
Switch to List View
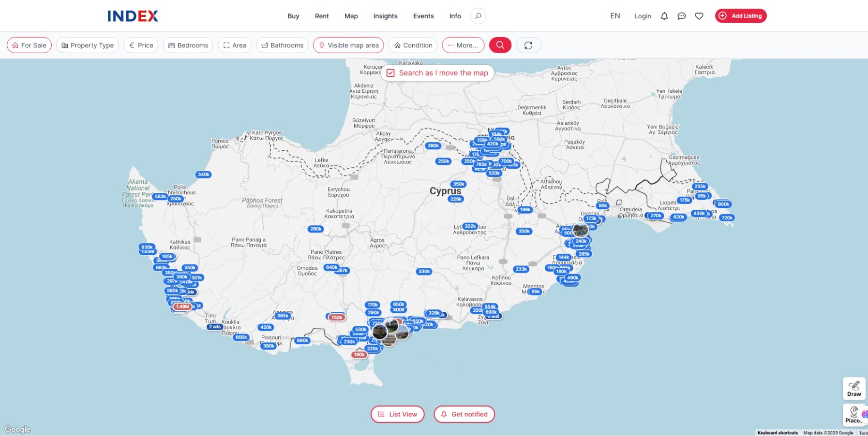(x=397, y=414)
